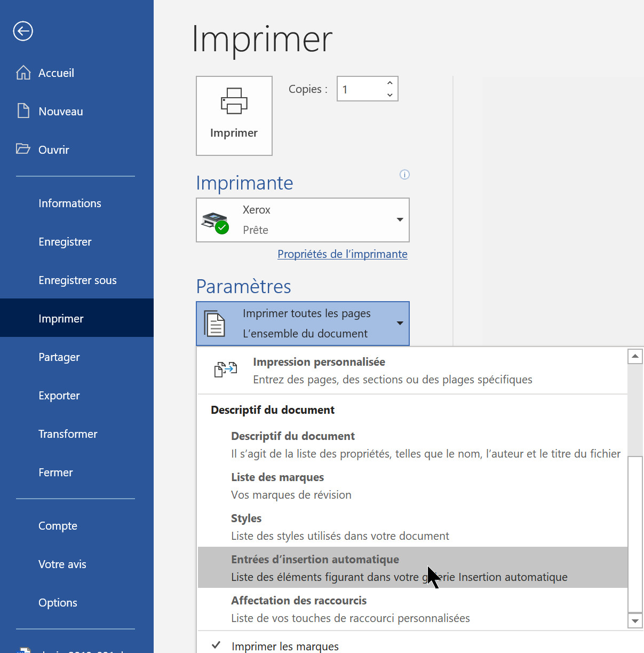Viewport: 644px width, 653px height.
Task: Open Propriétés de l'imprimante link
Action: click(x=342, y=254)
